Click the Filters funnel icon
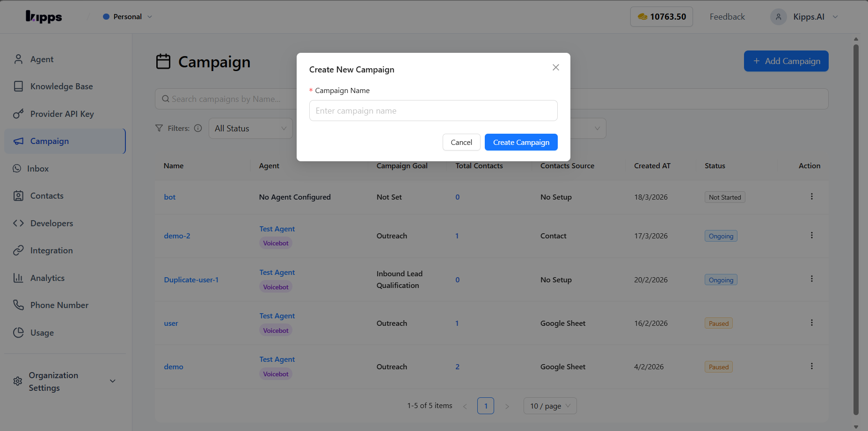The image size is (868, 431). [x=159, y=128]
